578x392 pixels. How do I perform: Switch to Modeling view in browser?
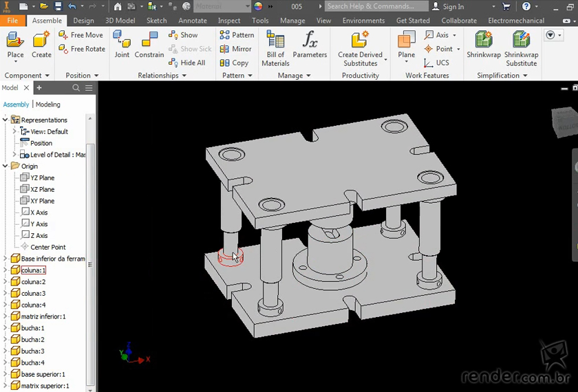pyautogui.click(x=48, y=105)
